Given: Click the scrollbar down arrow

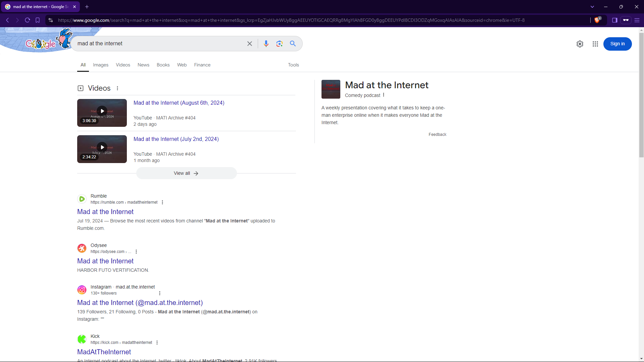Looking at the screenshot, I should click(x=641, y=359).
